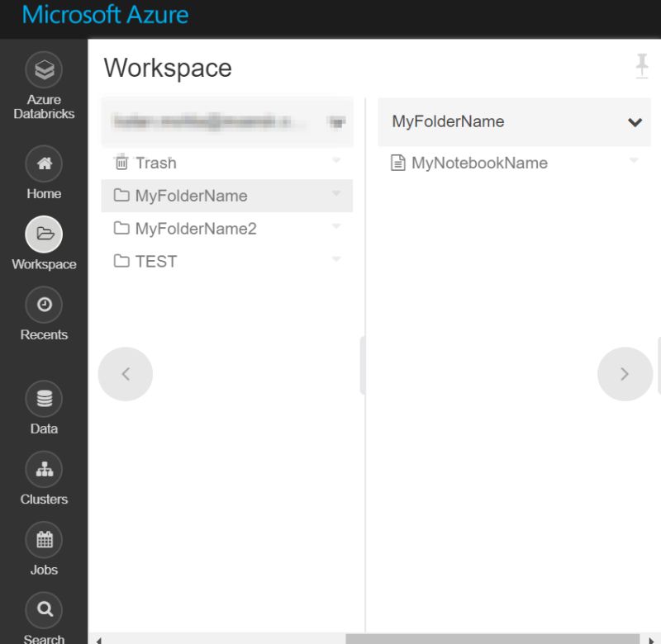Open Jobs calendar icon in sidebar
661x644 pixels.
coord(44,539)
